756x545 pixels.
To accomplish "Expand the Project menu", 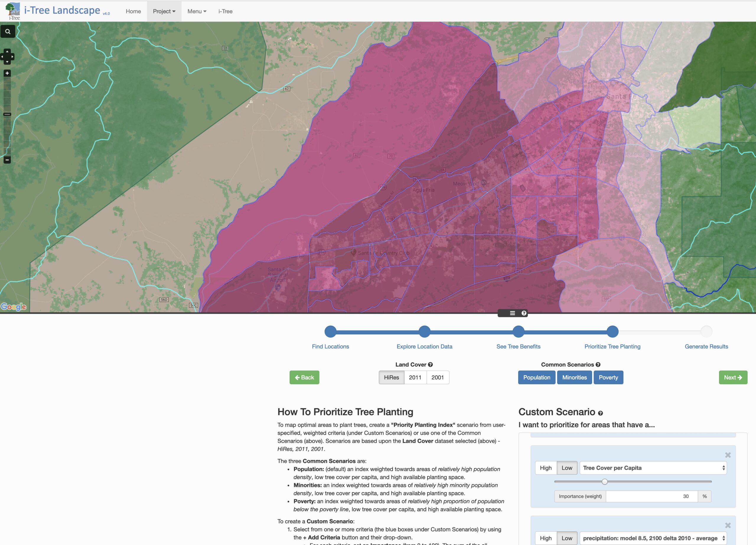I will click(164, 11).
